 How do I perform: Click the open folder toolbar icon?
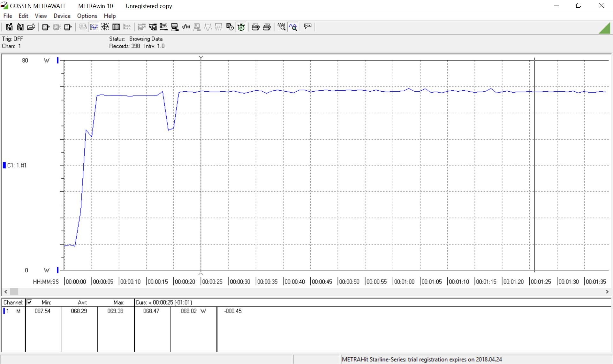point(31,27)
